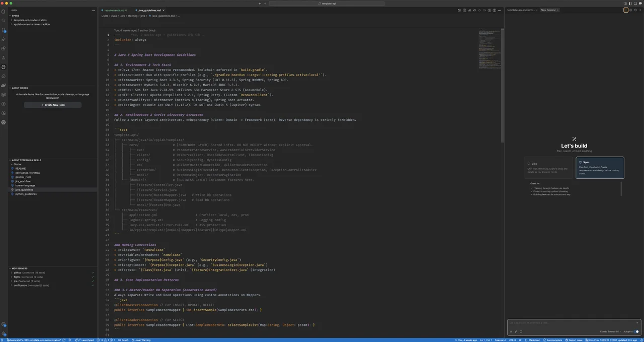Image resolution: width=644 pixels, height=342 pixels.
Task: Click steering breadcrumb segment
Action: [132, 16]
